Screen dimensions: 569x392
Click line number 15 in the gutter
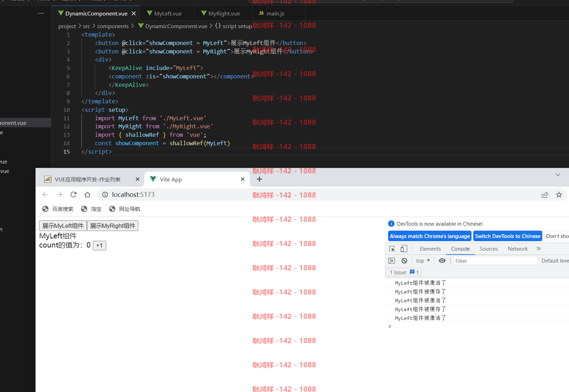point(67,152)
